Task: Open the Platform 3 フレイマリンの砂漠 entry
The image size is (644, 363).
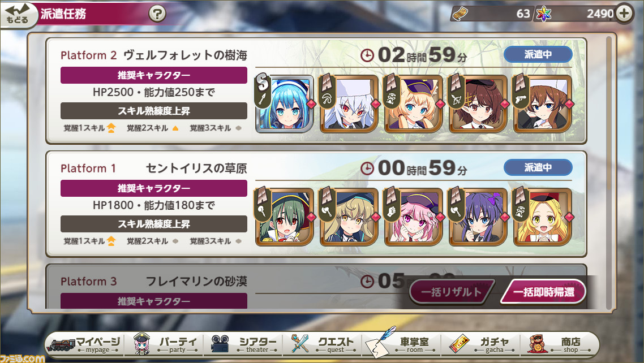Action: pos(315,287)
